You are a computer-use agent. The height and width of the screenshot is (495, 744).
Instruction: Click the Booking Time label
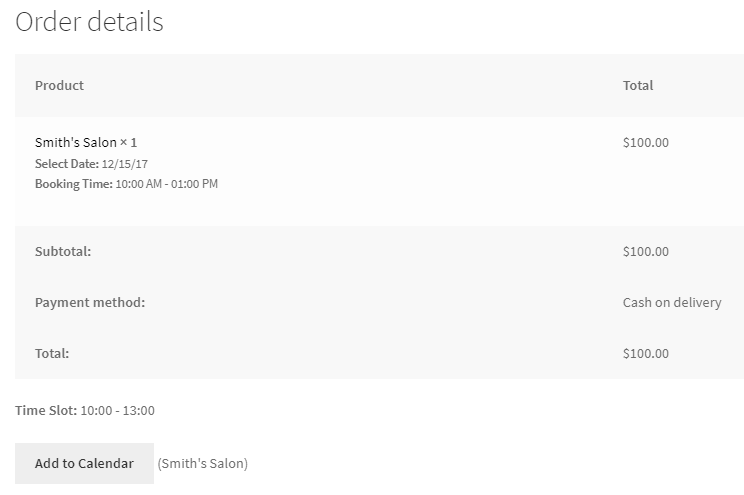(x=73, y=184)
